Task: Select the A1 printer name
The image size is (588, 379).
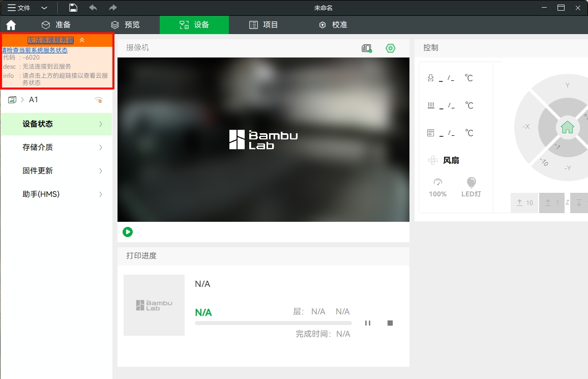Action: (34, 100)
